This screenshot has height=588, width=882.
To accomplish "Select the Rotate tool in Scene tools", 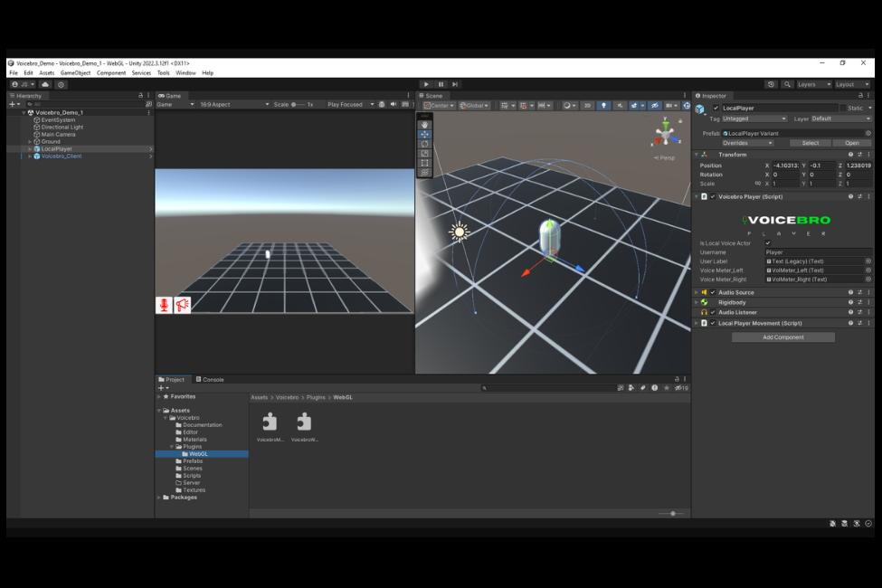I will (x=424, y=144).
